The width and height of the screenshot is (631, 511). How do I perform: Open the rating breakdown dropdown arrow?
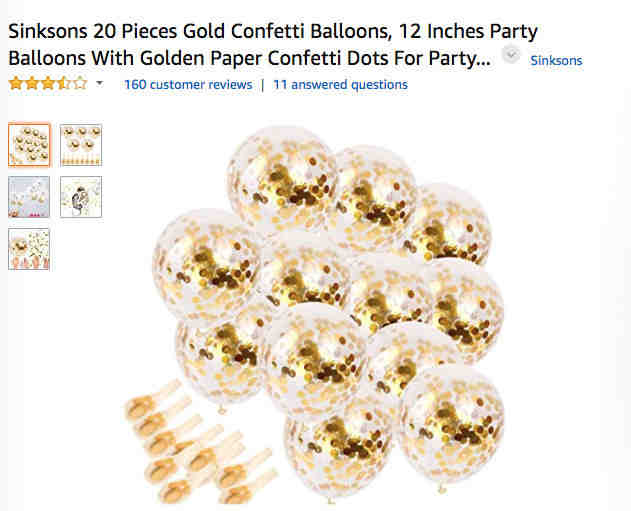[99, 84]
